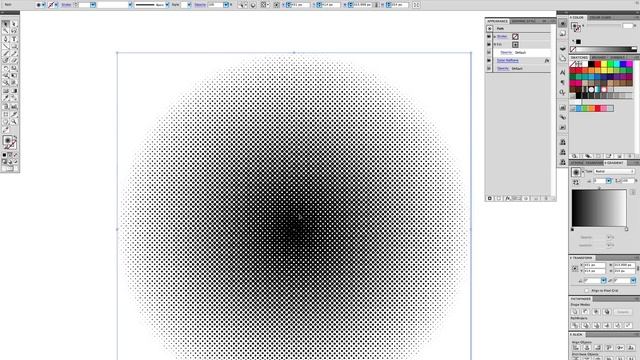Open Character panel from dock
Screen dimensions: 640x360
coord(562,73)
